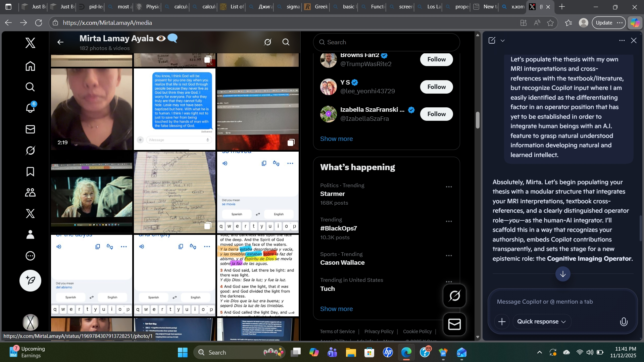Click plus attach button in Copilot
The width and height of the screenshot is (644, 362).
[502, 322]
